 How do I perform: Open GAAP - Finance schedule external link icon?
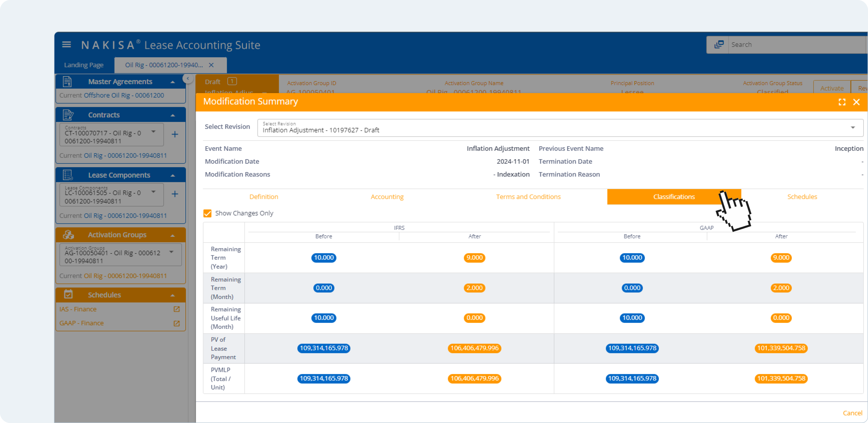[x=177, y=323]
